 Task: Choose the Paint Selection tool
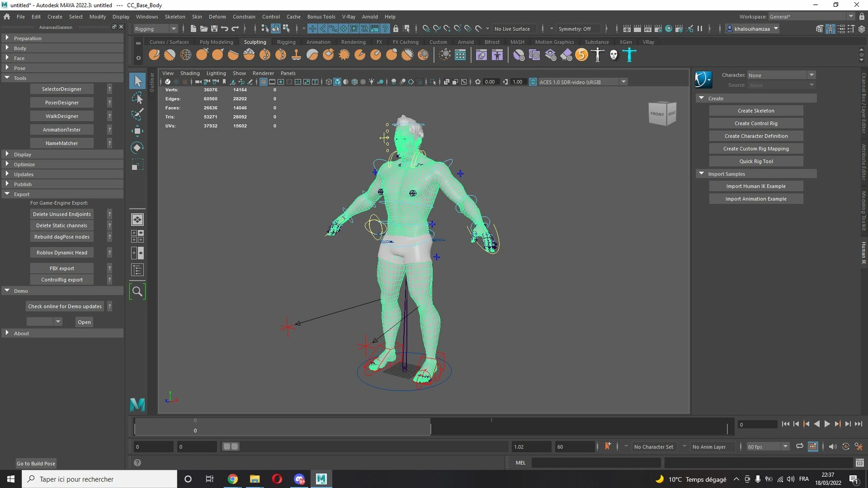pyautogui.click(x=137, y=114)
